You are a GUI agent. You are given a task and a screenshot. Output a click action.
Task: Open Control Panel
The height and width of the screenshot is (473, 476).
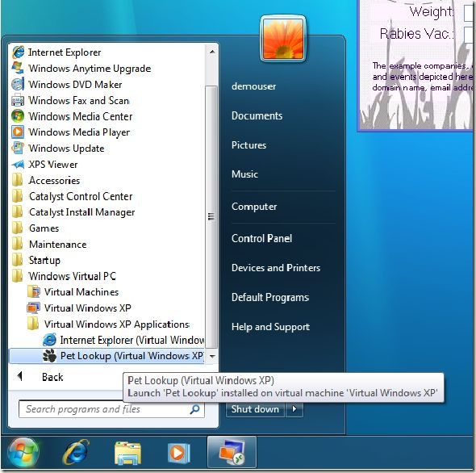pyautogui.click(x=261, y=238)
